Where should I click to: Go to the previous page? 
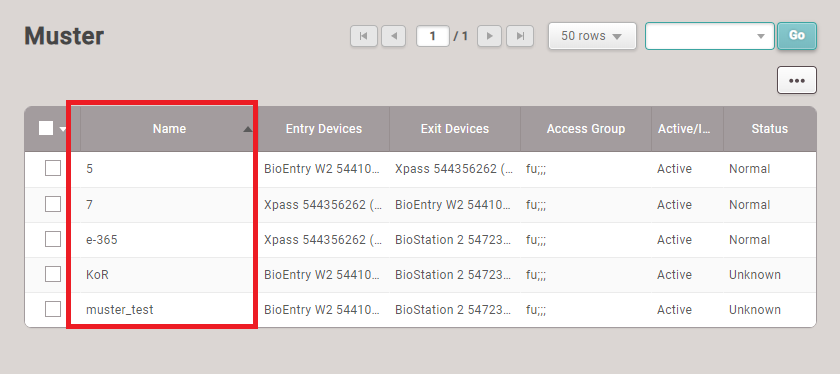(394, 36)
